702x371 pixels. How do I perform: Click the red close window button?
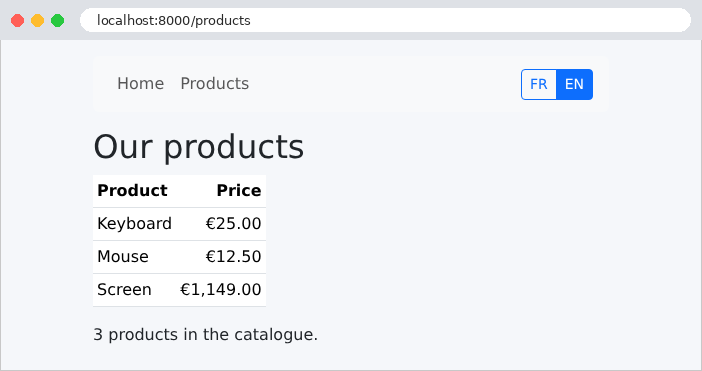(x=17, y=21)
